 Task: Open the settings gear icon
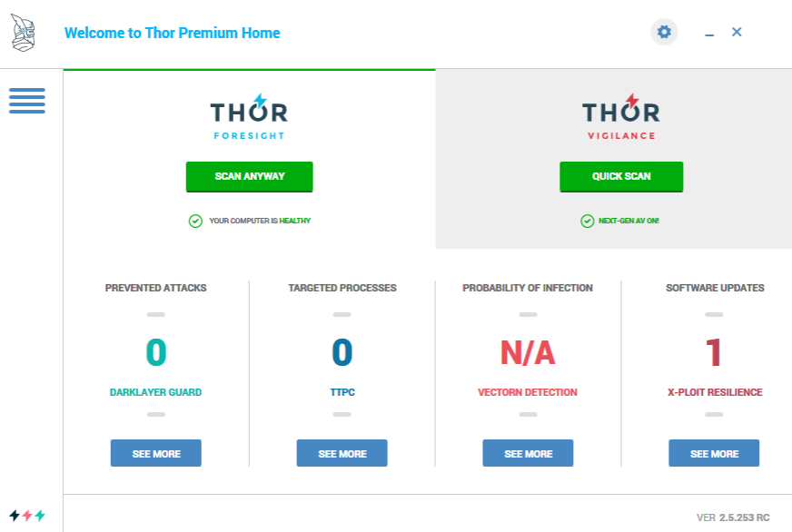(664, 33)
